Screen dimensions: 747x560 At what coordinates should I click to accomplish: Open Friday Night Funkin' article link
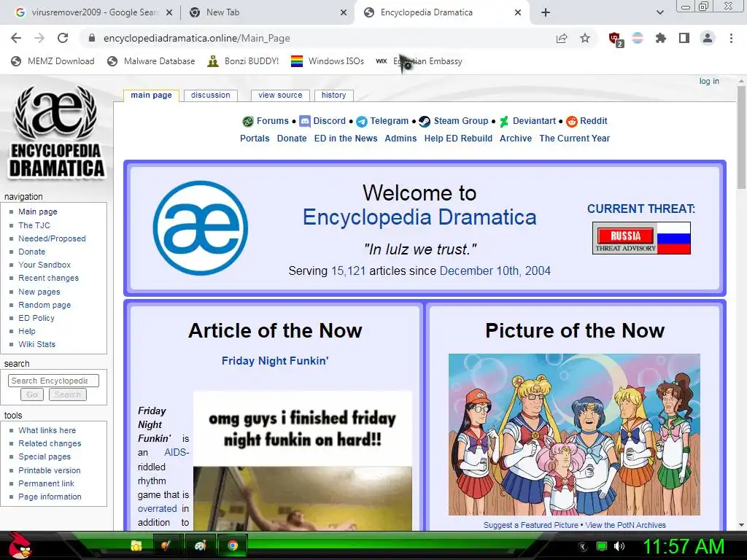pos(275,361)
